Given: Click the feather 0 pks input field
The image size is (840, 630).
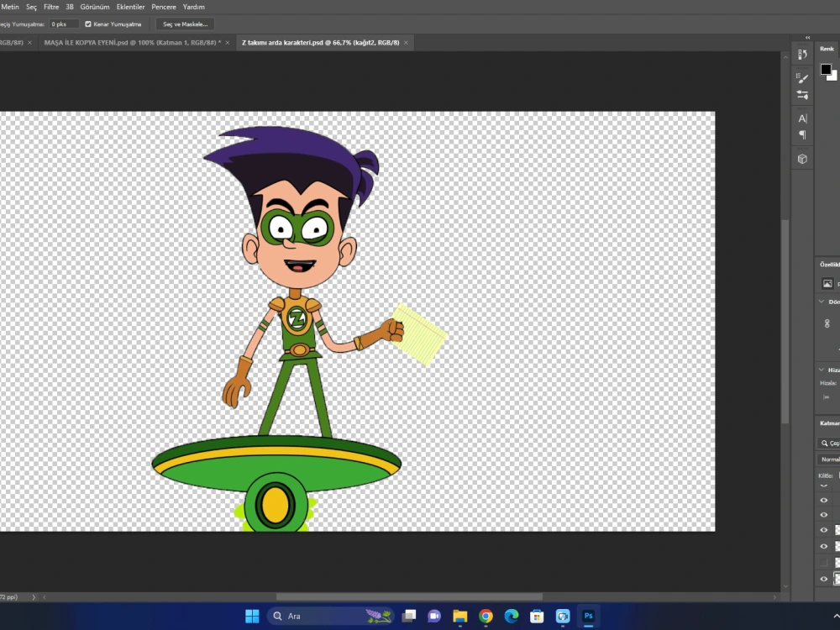Looking at the screenshot, I should [x=65, y=24].
